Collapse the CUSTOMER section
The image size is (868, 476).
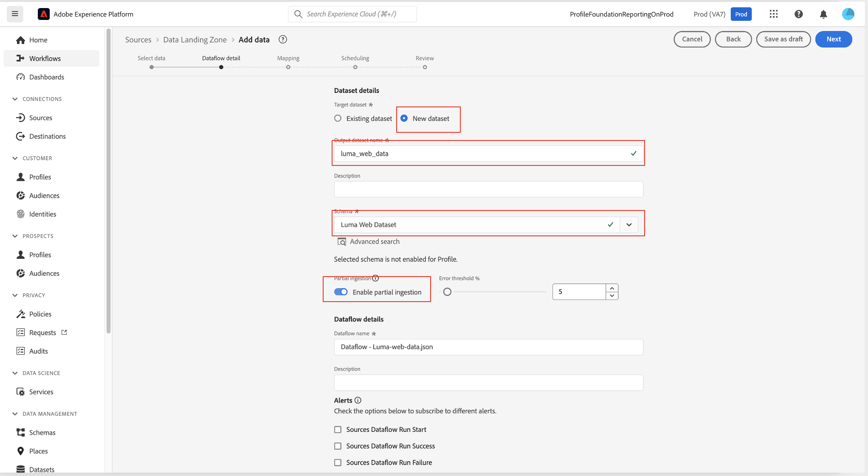pos(15,158)
